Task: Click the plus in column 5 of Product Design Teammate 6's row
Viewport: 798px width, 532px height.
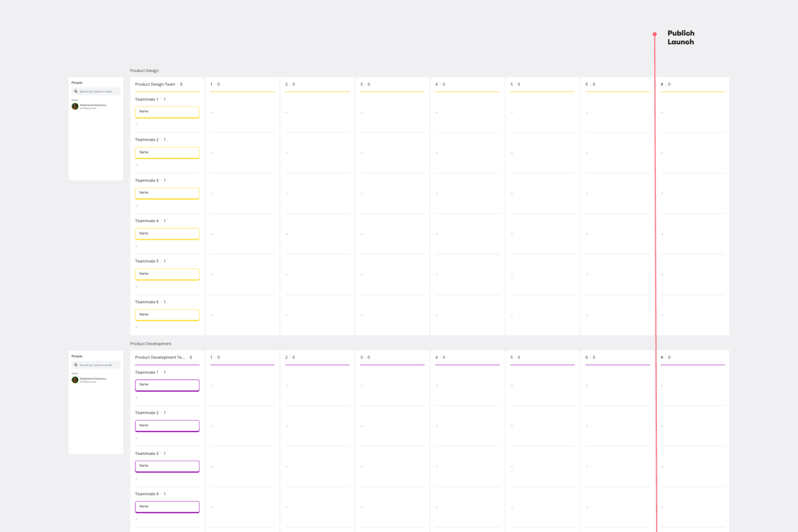Action: [x=512, y=315]
